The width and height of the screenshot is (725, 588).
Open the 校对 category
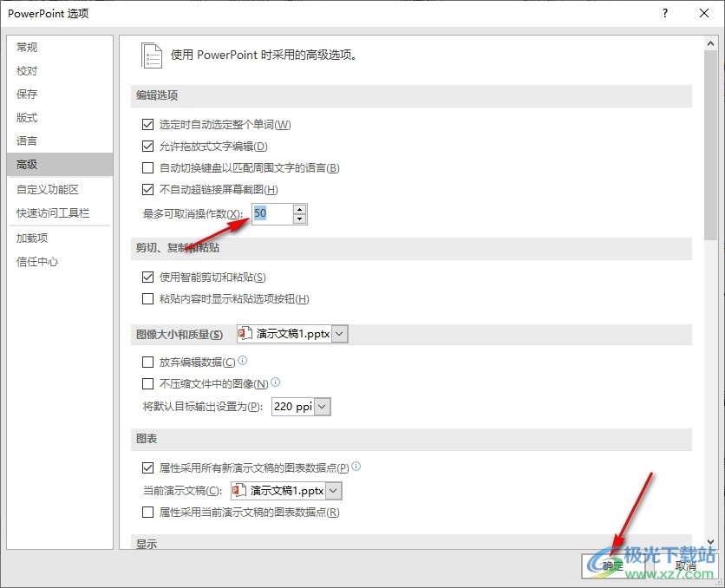[60, 71]
